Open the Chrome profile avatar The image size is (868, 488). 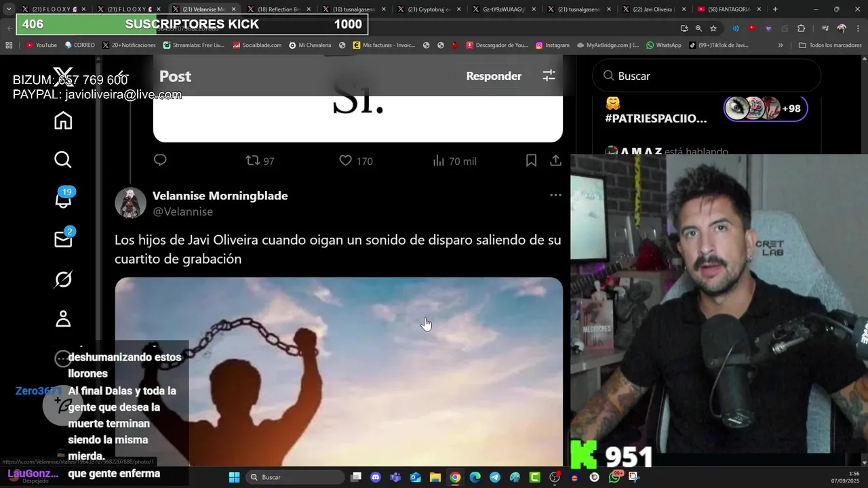tap(842, 28)
